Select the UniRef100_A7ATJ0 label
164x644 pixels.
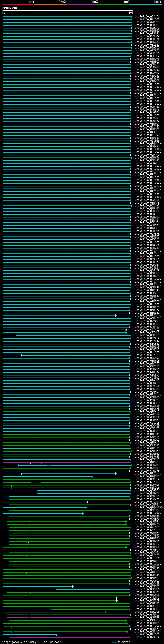point(147,629)
